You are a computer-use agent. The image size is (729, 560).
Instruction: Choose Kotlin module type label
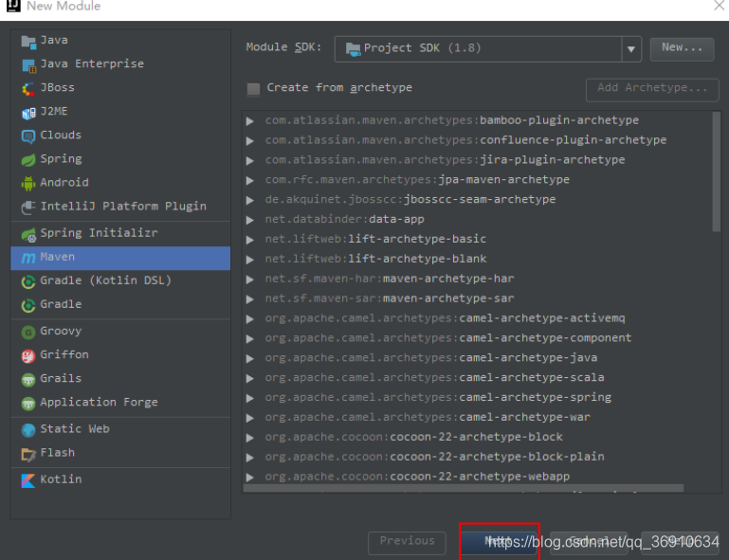(x=61, y=479)
